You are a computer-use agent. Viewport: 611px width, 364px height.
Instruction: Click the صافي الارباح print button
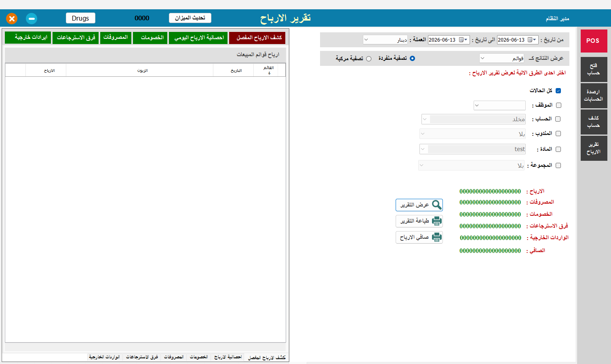[419, 237]
